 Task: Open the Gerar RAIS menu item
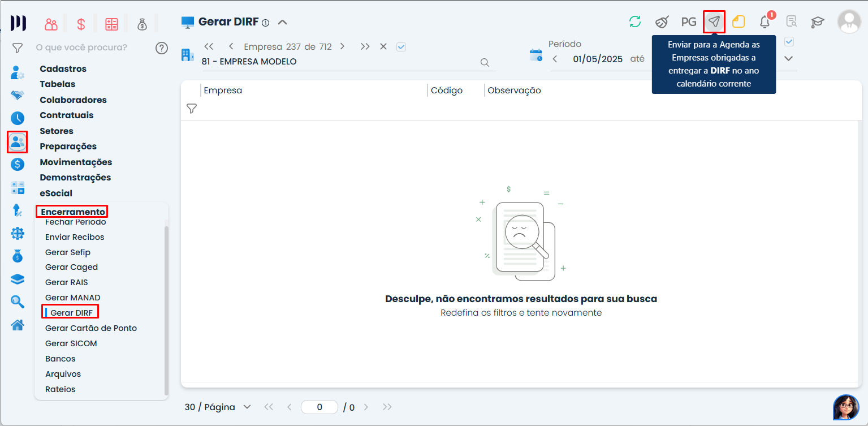pyautogui.click(x=67, y=282)
